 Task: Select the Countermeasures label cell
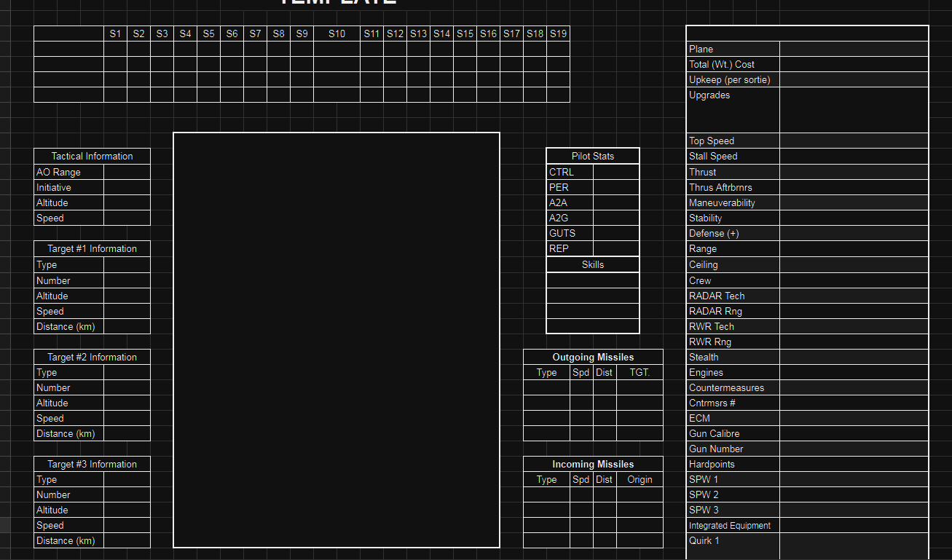(733, 387)
